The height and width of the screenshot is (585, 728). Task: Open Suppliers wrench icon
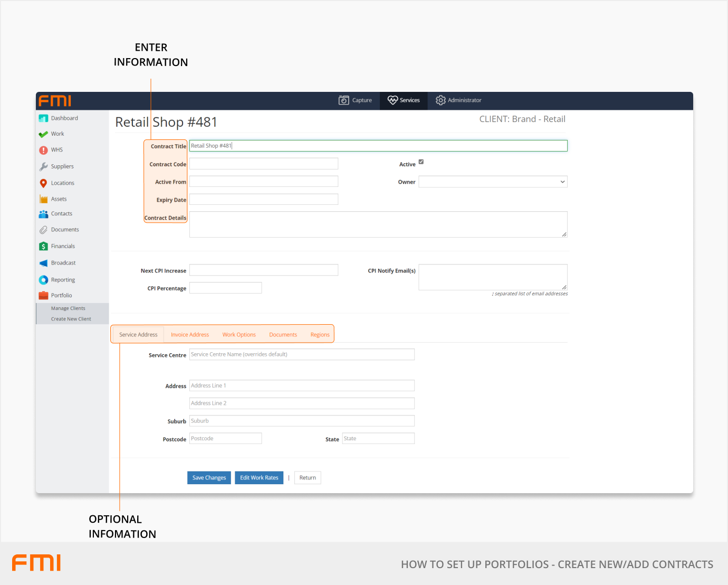click(x=43, y=166)
